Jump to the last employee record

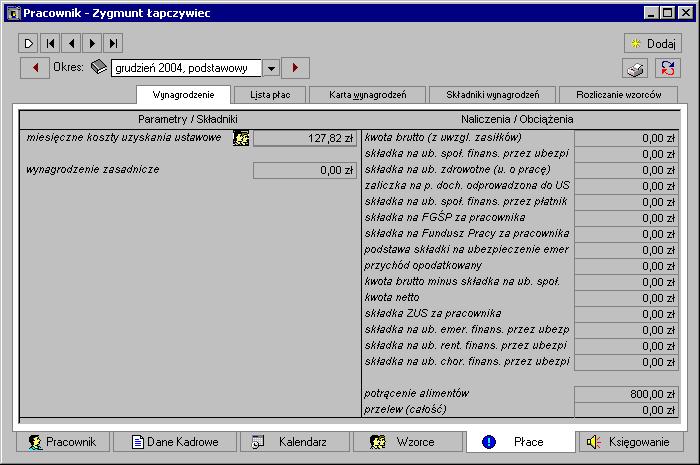tap(113, 43)
